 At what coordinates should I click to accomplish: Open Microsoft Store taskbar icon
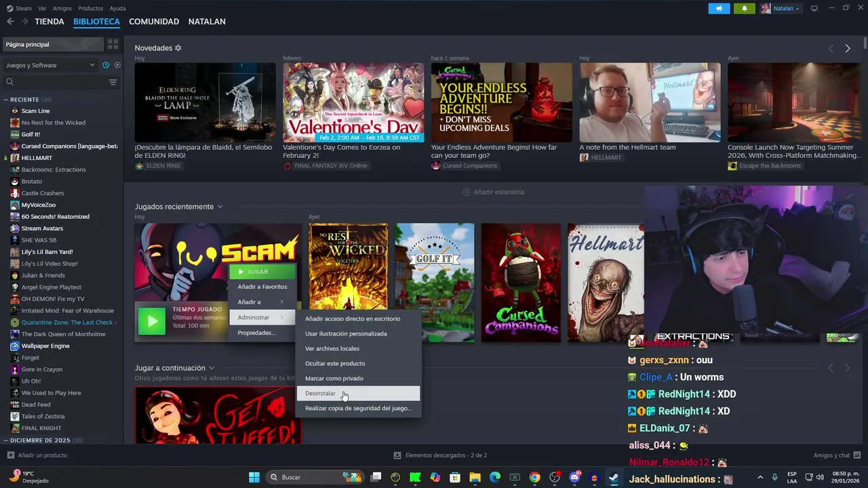(456, 477)
